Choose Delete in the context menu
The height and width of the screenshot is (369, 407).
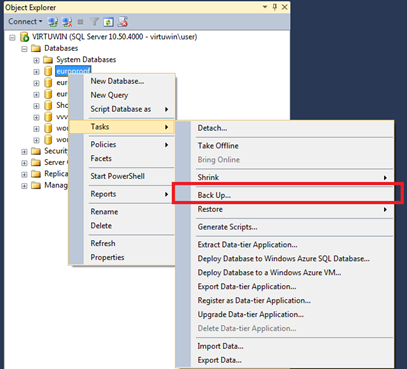[122, 226]
